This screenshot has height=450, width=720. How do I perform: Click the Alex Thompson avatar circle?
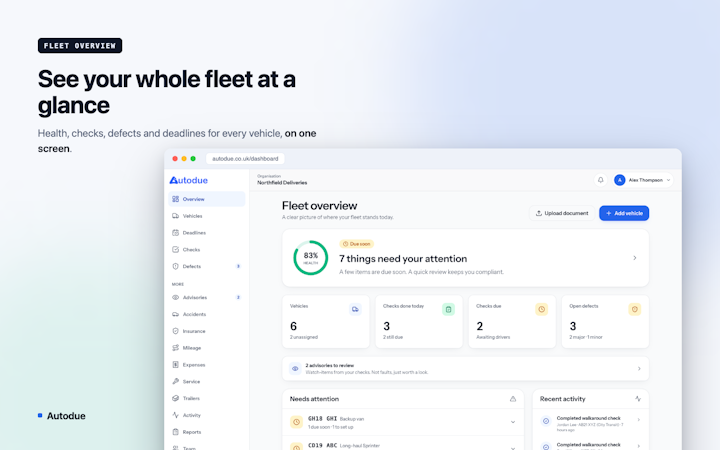click(620, 180)
